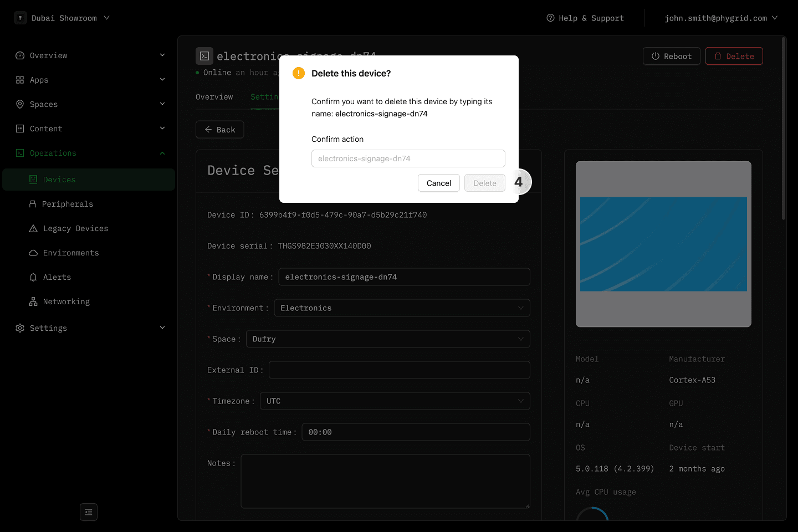Click the Confirm action text field
This screenshot has width=798, height=532.
408,158
